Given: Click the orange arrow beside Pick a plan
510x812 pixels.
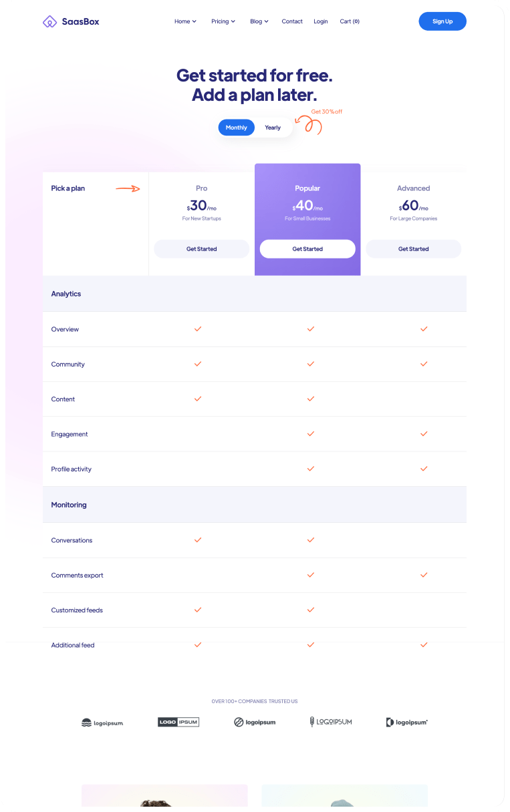Looking at the screenshot, I should tap(128, 188).
